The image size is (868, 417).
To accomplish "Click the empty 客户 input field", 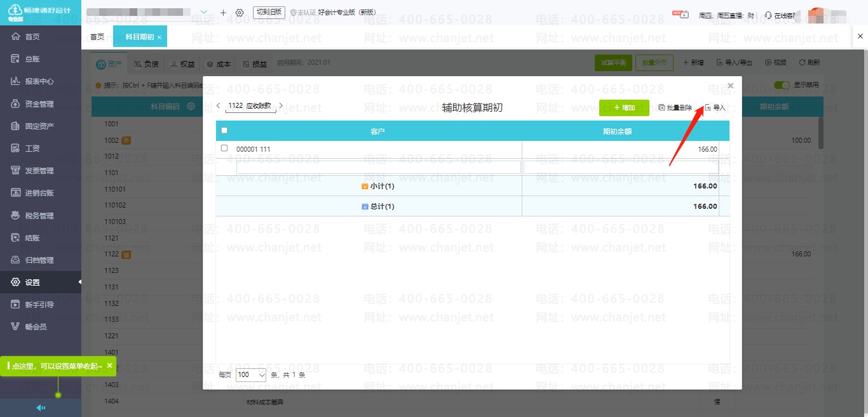I will click(378, 168).
